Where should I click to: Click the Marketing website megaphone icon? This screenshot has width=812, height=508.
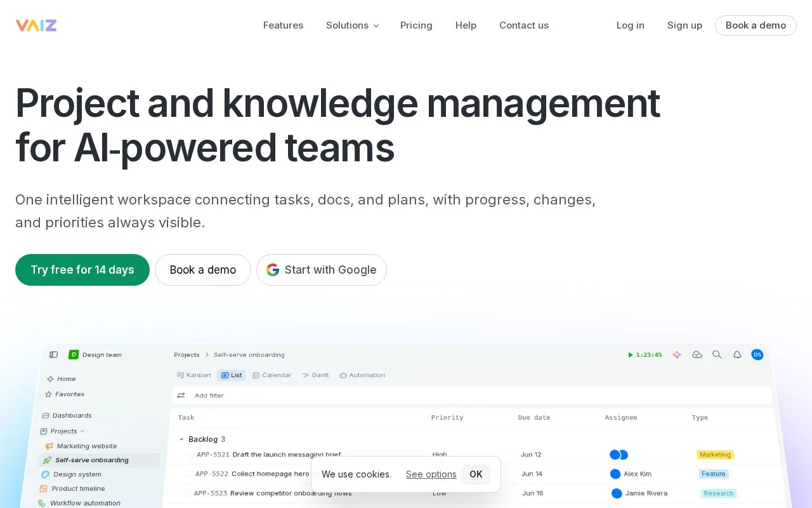coord(49,446)
